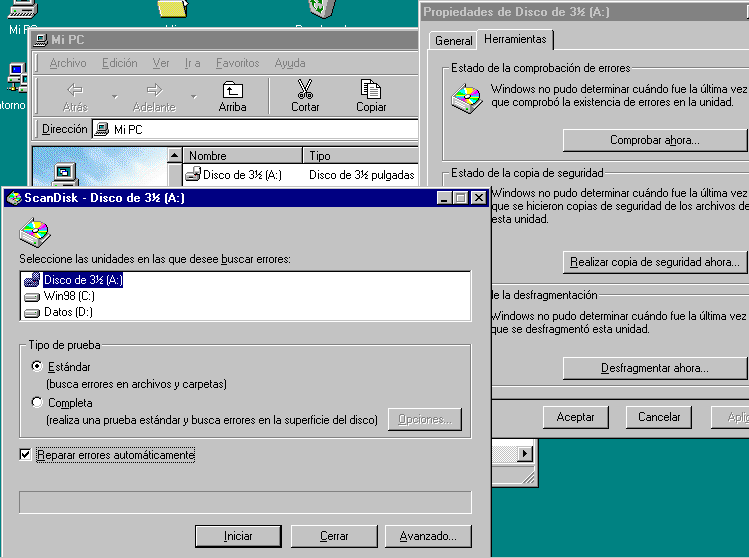This screenshot has width=749, height=558.
Task: Click the Adelante forward arrow in Mi PC
Action: (x=154, y=89)
